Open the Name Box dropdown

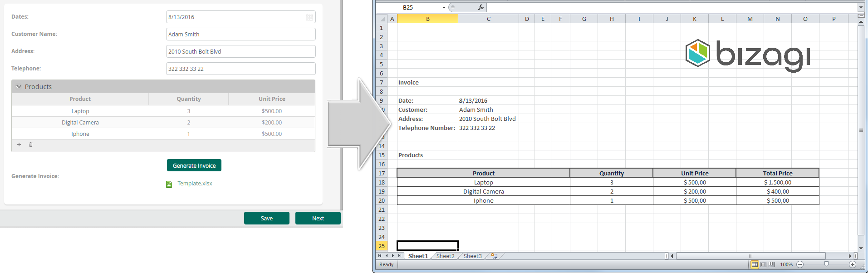444,7
